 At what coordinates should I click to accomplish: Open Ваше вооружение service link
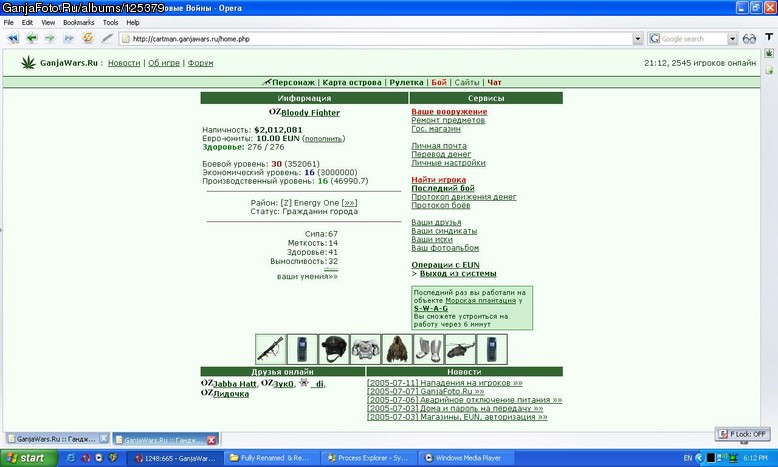click(449, 112)
